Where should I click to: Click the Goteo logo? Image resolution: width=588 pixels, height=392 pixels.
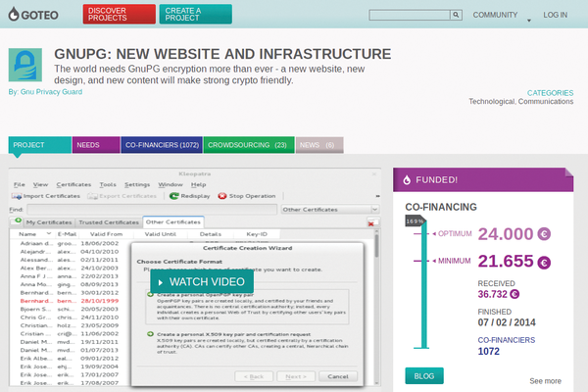tap(33, 15)
